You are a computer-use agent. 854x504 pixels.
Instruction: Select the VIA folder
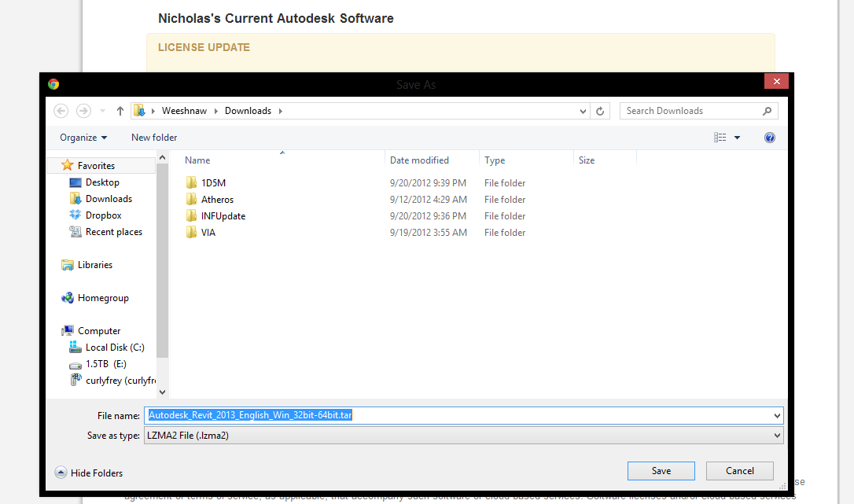pos(208,232)
